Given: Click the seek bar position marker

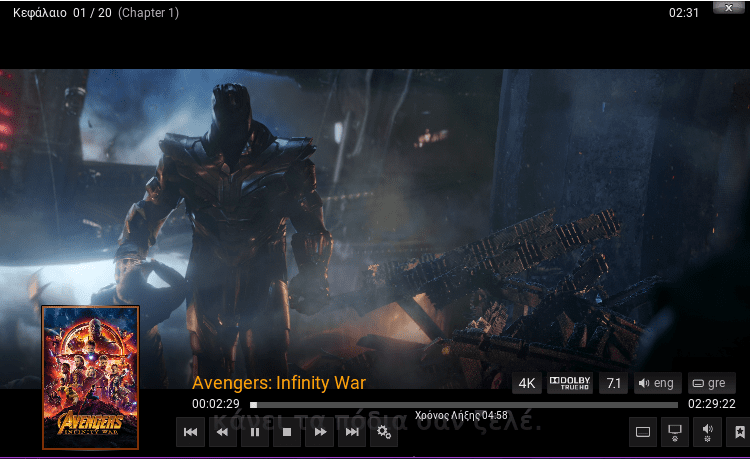Looking at the screenshot, I should 254,405.
